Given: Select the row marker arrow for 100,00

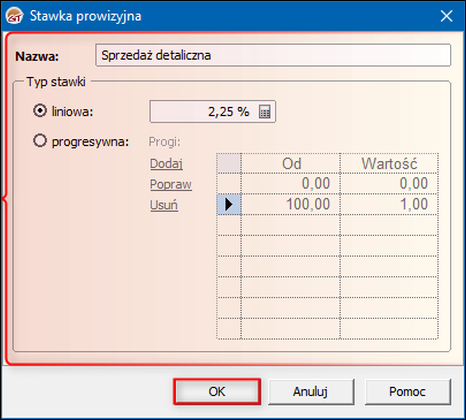Looking at the screenshot, I should 229,204.
